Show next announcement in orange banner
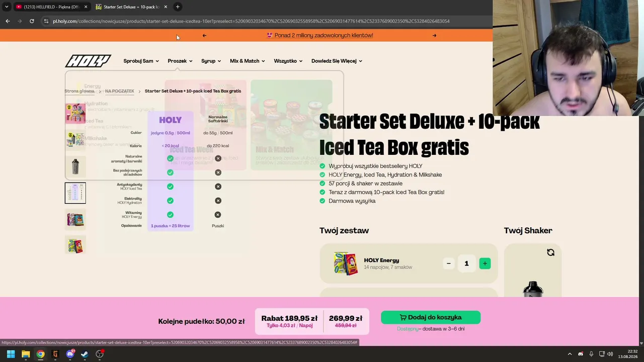This screenshot has height=362, width=644. [434, 35]
